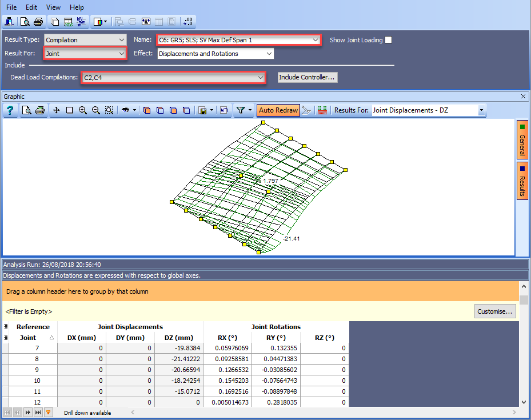Screen dimensions: 531x420
Task: Click RY cell value 0.2818035
Action: click(276, 402)
